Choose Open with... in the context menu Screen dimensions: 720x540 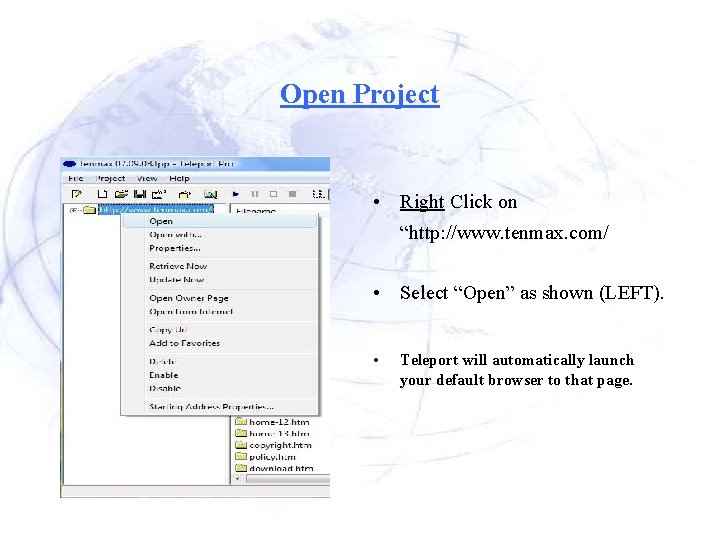pyautogui.click(x=219, y=235)
